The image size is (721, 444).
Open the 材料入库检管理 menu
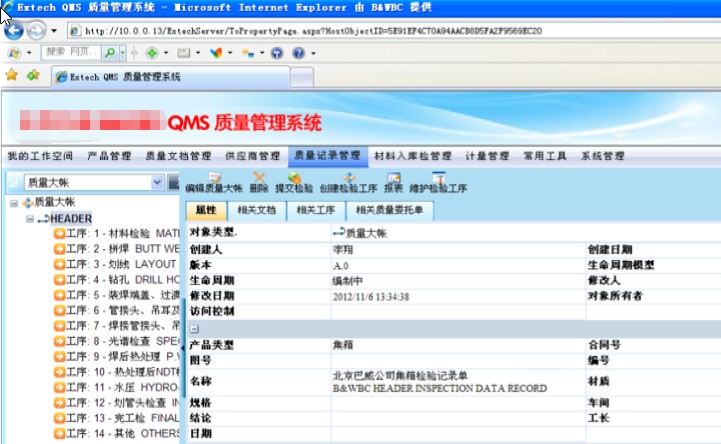click(413, 156)
